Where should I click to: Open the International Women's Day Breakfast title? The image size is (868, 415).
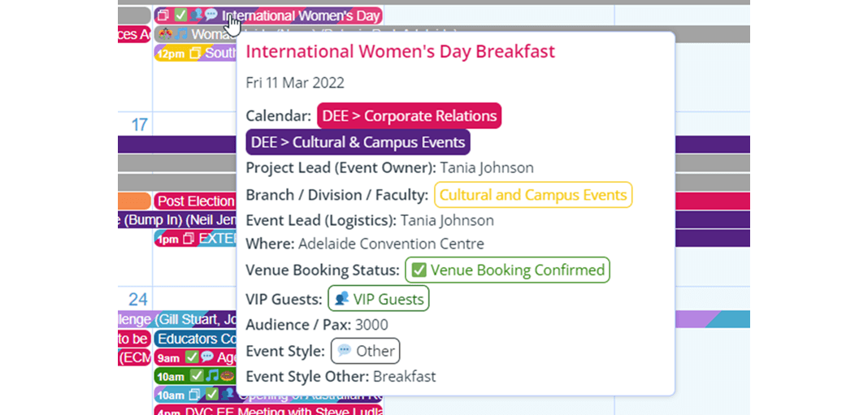(400, 52)
